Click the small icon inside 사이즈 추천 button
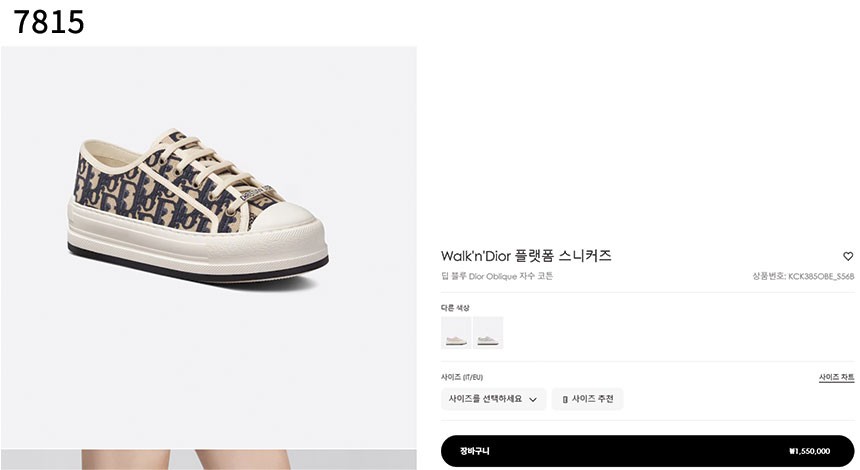Image resolution: width=860 pixels, height=470 pixels. pyautogui.click(x=564, y=400)
